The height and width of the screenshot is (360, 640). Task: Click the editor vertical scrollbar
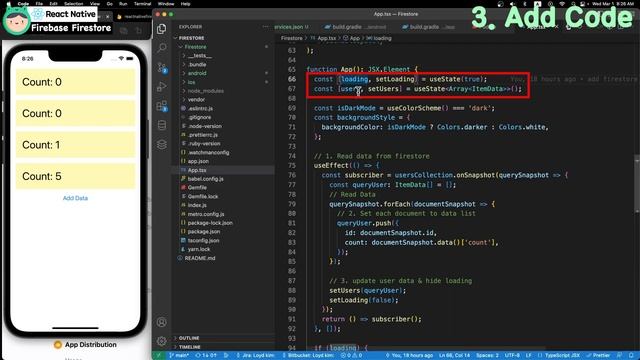[637, 184]
